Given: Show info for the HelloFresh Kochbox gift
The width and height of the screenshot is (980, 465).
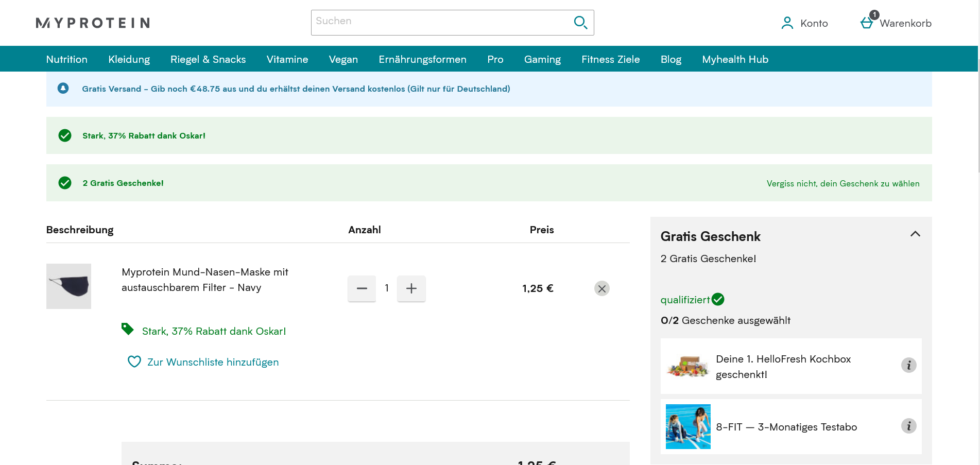Looking at the screenshot, I should (x=909, y=365).
